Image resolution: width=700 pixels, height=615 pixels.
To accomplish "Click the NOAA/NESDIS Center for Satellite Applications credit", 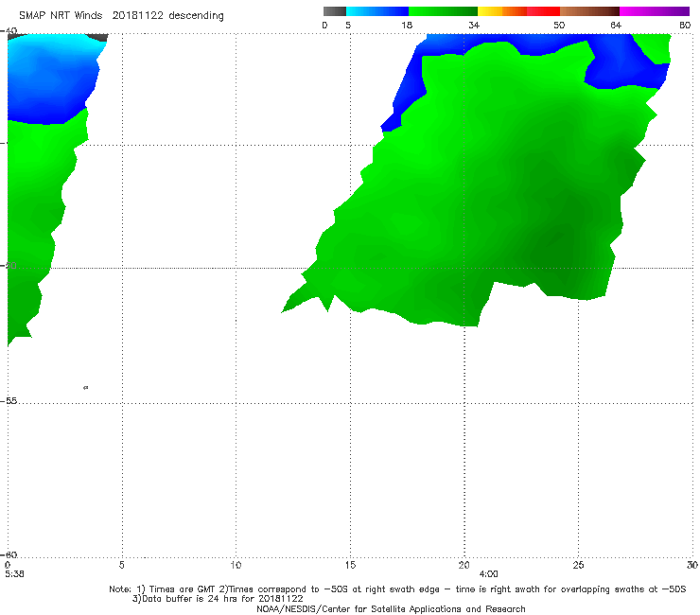I will click(391, 608).
